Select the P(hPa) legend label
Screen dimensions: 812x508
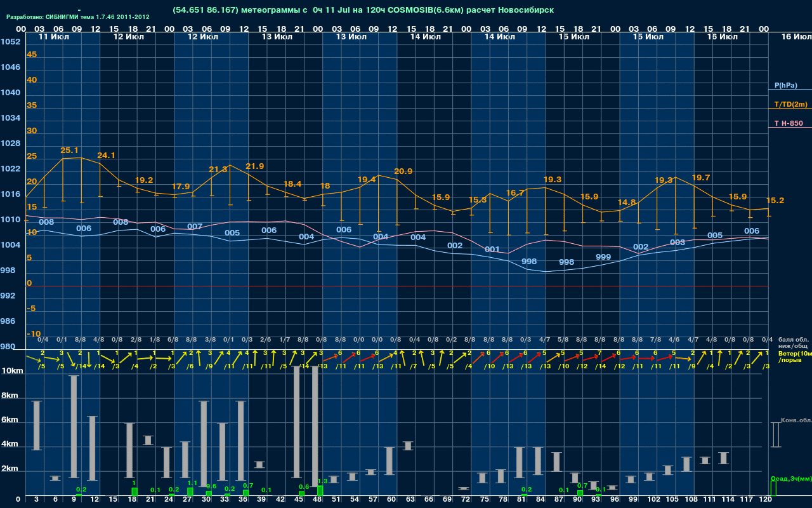(x=785, y=85)
